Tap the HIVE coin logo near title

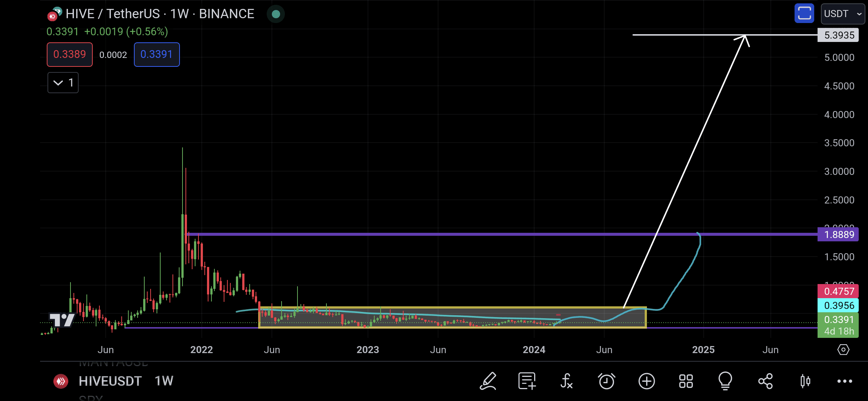click(x=55, y=14)
